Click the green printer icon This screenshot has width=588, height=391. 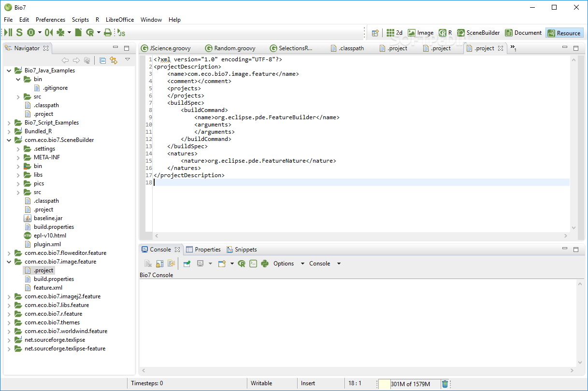pyautogui.click(x=107, y=32)
